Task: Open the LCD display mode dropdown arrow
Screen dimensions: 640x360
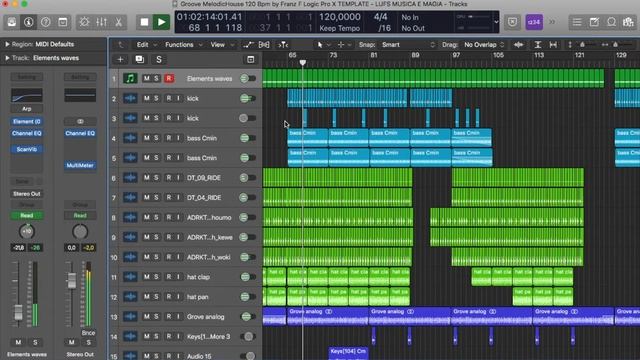Action: (x=496, y=22)
